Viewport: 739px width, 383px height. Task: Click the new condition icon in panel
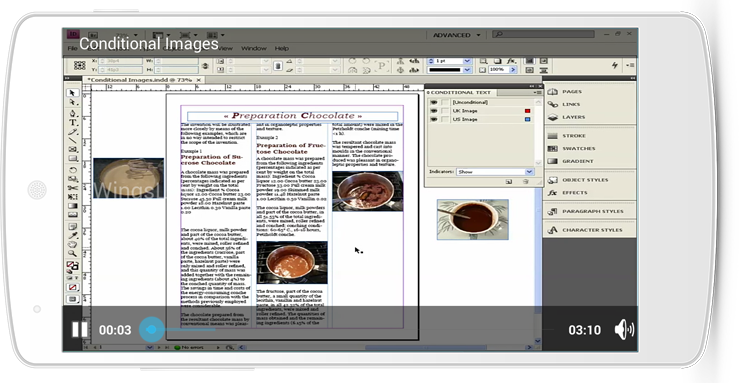click(509, 182)
